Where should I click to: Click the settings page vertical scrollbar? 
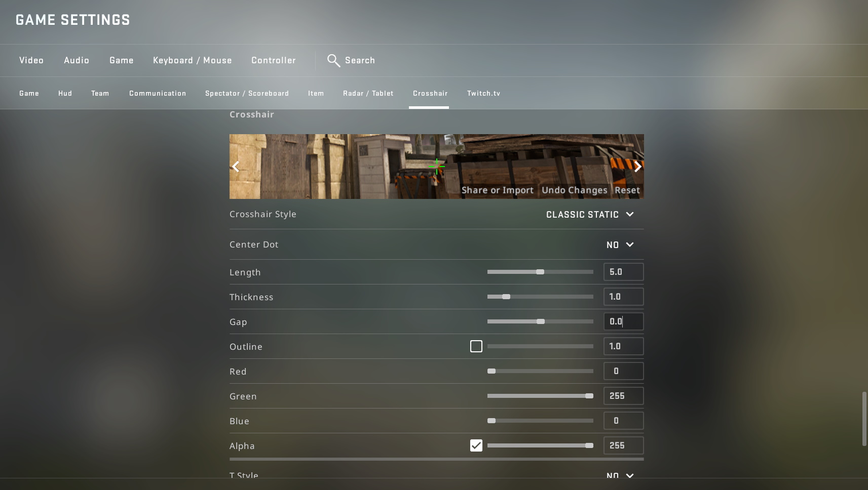(x=864, y=419)
